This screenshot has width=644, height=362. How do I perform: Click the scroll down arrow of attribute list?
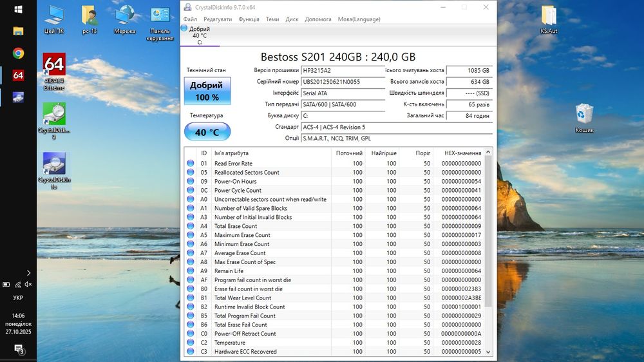(488, 352)
